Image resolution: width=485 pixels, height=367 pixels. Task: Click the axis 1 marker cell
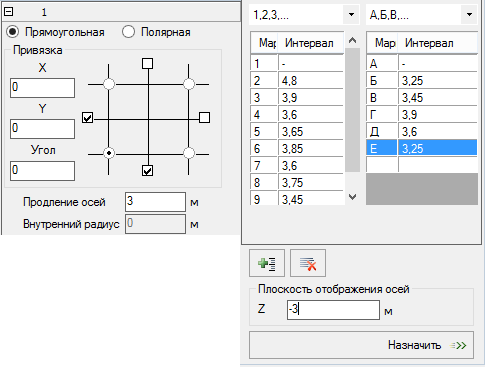pos(264,63)
